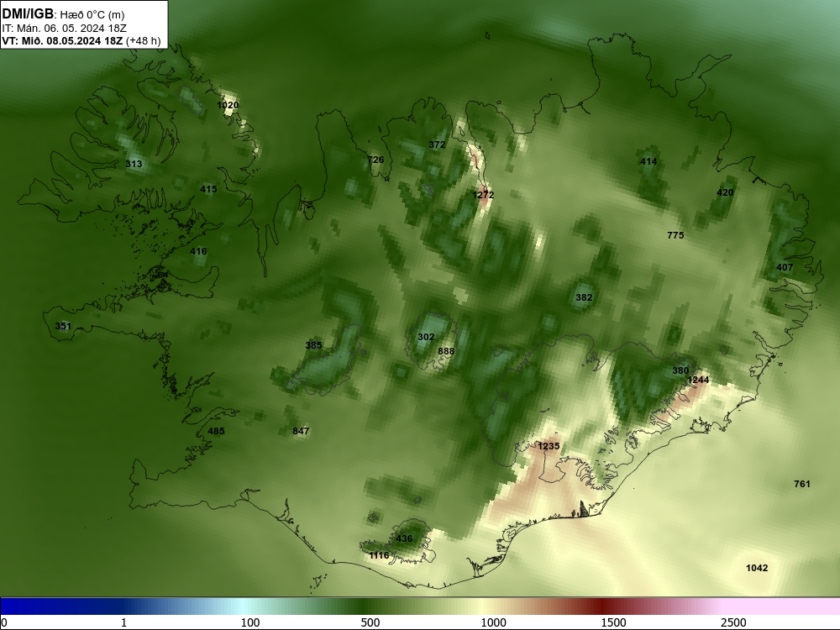Click the 1042 value label
This screenshot has height=630, width=840.
[757, 569]
